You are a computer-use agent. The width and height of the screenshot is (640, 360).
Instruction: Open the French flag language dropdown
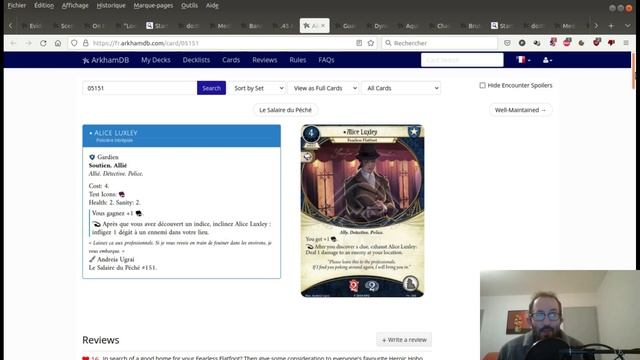(x=523, y=60)
